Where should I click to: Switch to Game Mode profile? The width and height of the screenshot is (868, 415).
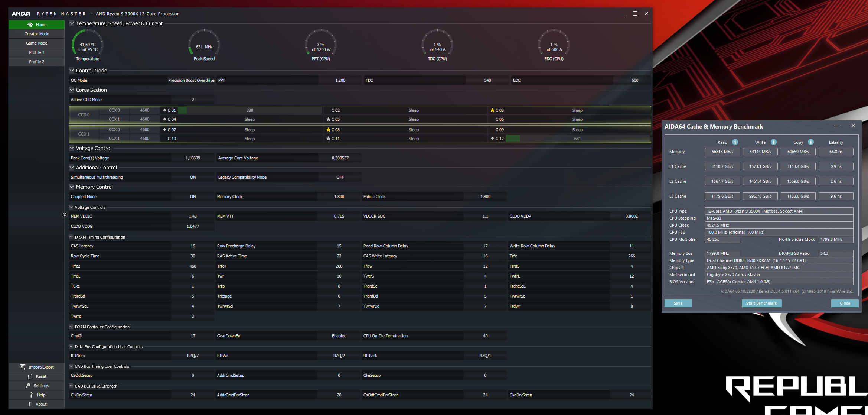coord(36,43)
